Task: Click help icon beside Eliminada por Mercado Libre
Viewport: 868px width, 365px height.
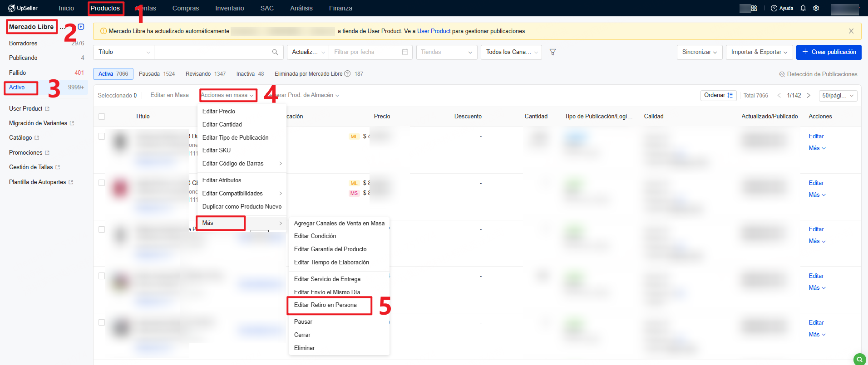Action: pos(347,74)
